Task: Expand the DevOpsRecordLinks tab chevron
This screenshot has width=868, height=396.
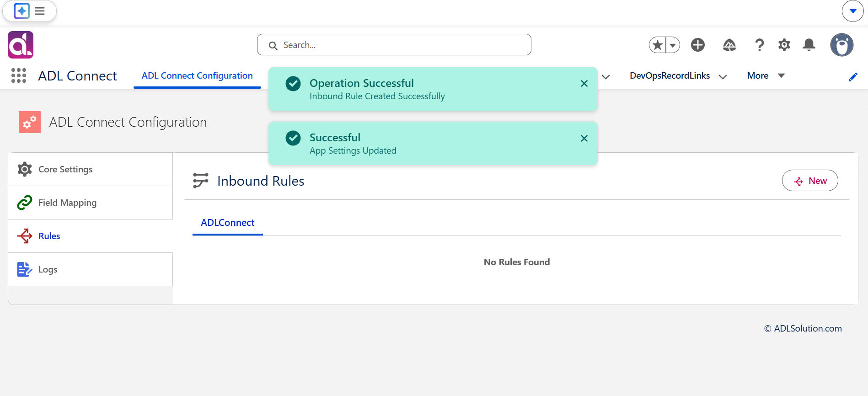Action: tap(723, 76)
